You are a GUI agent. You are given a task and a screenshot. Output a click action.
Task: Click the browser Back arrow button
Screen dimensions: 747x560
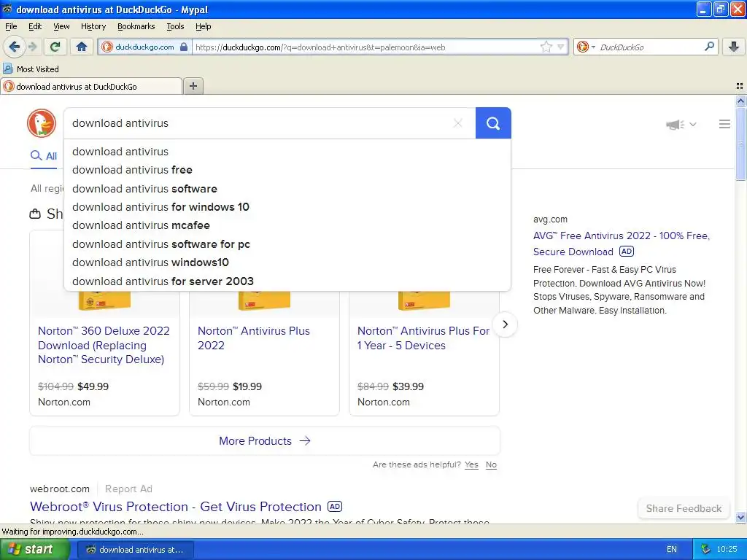click(15, 47)
